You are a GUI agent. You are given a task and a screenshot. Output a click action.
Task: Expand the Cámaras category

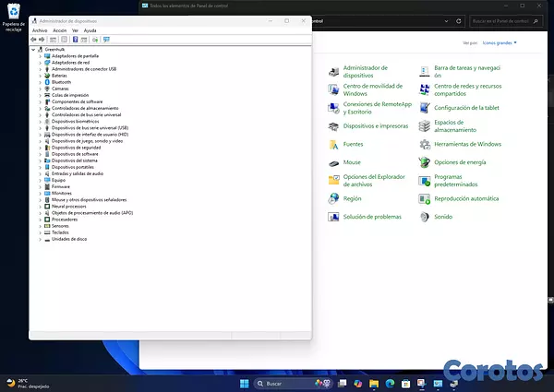point(40,89)
